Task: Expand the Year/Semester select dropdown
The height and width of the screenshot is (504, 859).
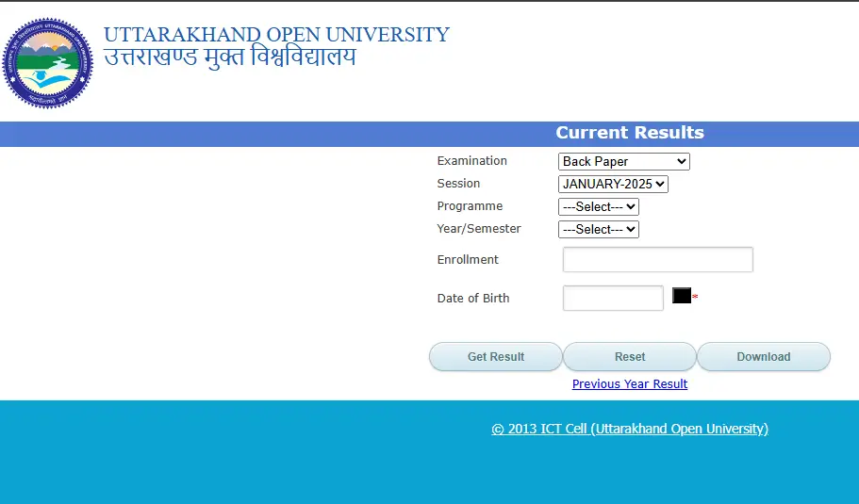Action: click(599, 229)
